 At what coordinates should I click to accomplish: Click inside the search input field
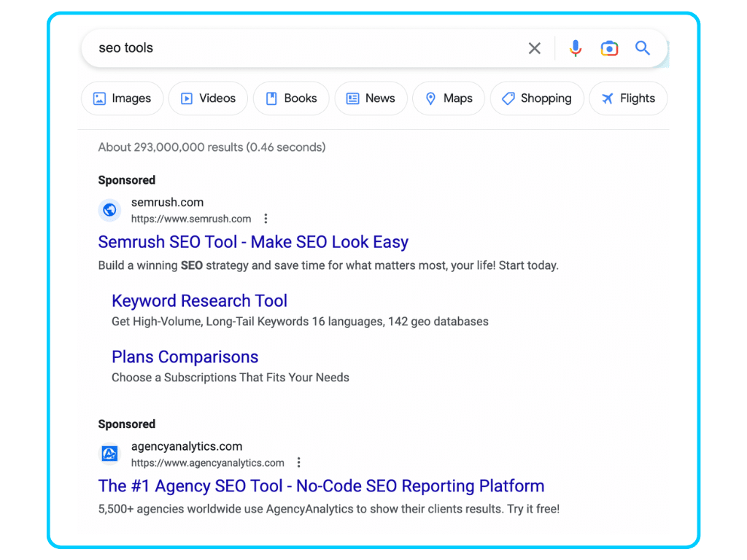click(292, 47)
